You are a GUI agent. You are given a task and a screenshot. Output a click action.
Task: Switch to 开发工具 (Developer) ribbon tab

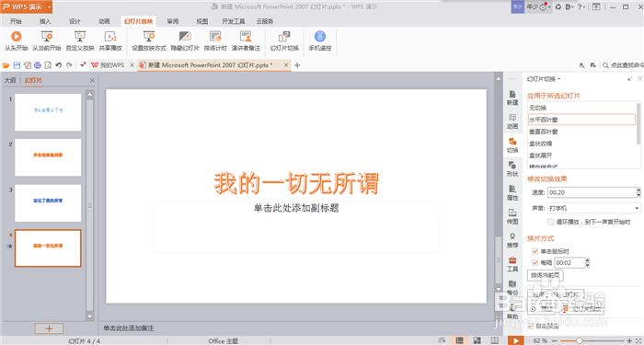[x=234, y=21]
